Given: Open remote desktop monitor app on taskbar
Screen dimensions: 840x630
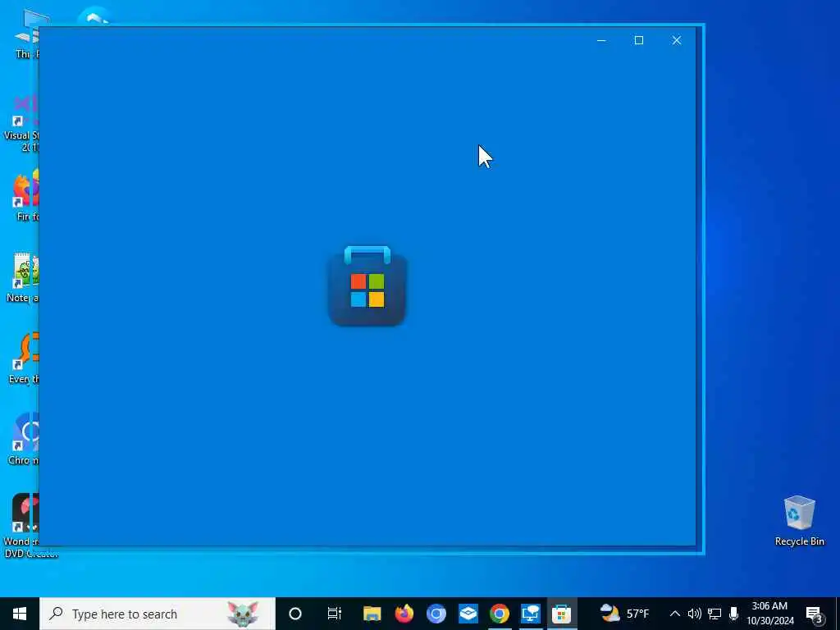Looking at the screenshot, I should point(531,614).
